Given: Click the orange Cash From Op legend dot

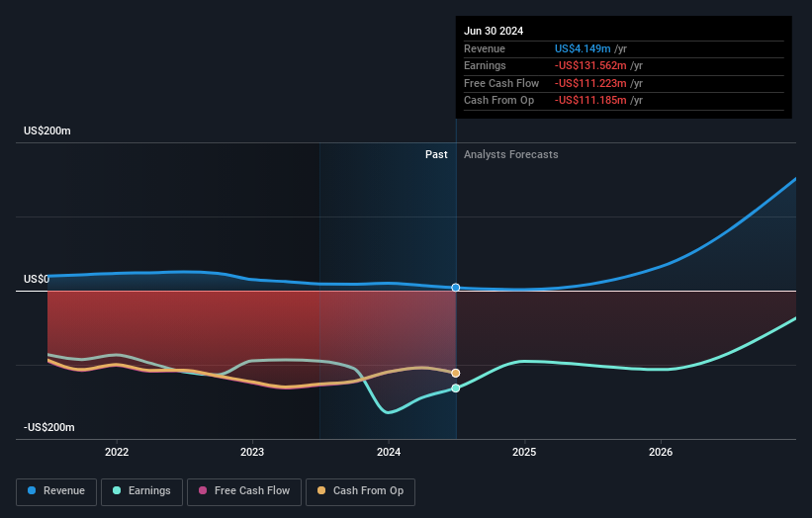Looking at the screenshot, I should pos(321,490).
